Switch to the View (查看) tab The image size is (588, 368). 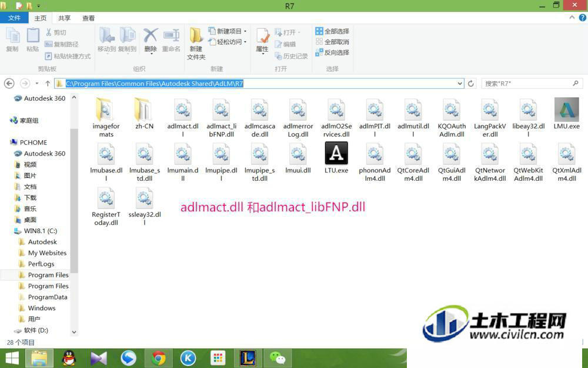coord(89,18)
